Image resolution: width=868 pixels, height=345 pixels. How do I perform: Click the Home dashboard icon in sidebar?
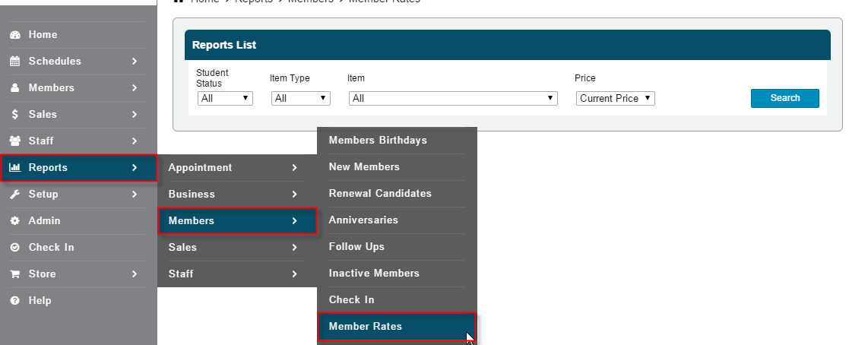14,35
